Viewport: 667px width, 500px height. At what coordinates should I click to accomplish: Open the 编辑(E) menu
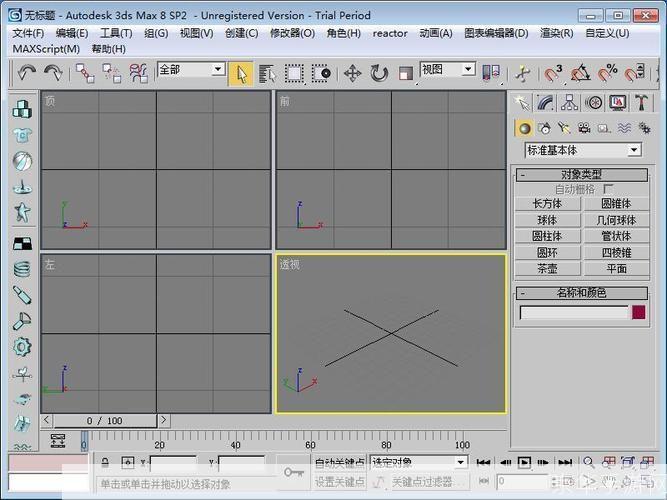[x=72, y=33]
